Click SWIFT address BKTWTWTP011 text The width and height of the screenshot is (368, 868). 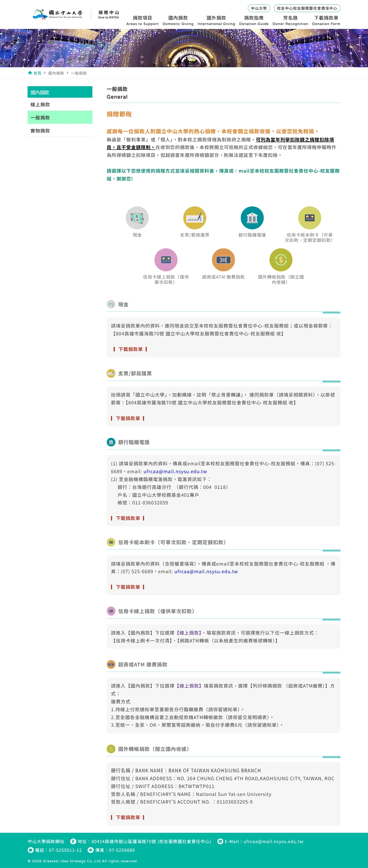196,786
